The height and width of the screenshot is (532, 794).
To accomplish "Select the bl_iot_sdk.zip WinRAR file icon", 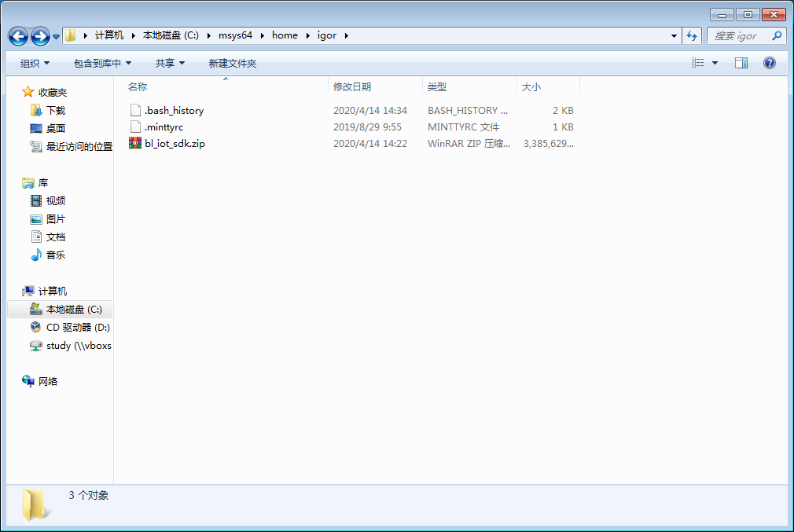I will tap(135, 144).
